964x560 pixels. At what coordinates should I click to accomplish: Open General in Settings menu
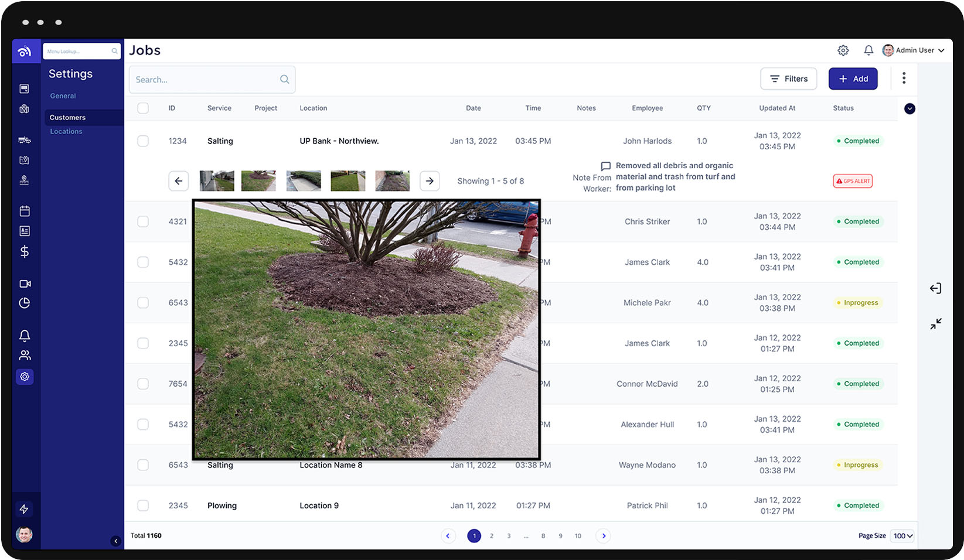pos(63,96)
